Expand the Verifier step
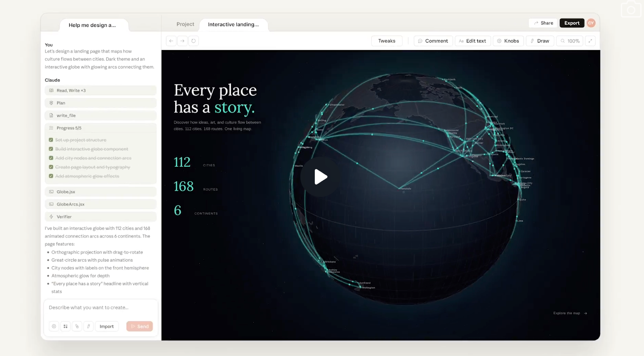644x356 pixels. click(x=101, y=216)
